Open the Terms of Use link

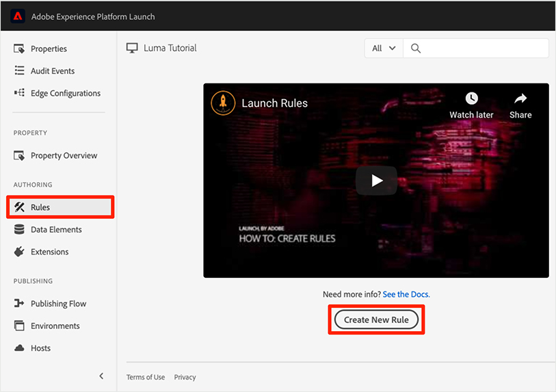146,377
